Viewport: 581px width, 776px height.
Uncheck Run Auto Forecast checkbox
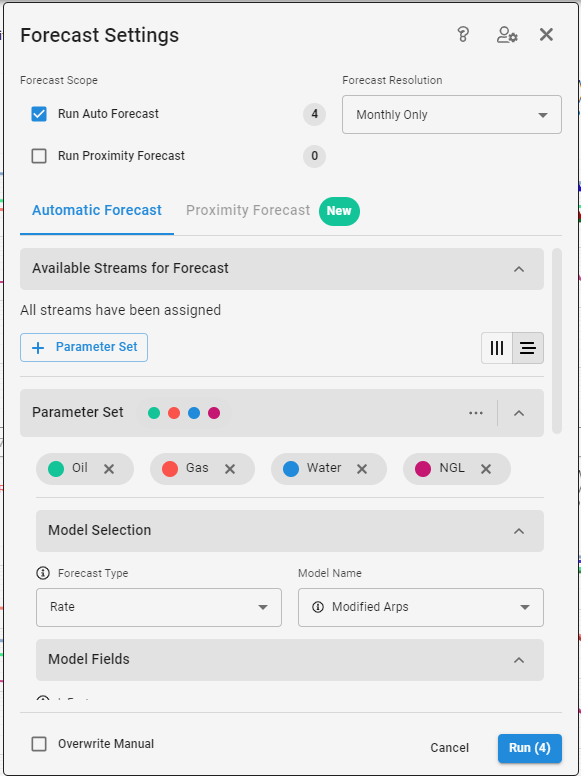point(39,114)
